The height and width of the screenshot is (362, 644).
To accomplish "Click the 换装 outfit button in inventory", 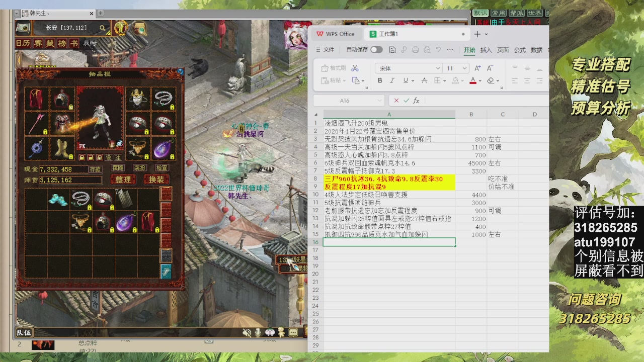I will [156, 179].
